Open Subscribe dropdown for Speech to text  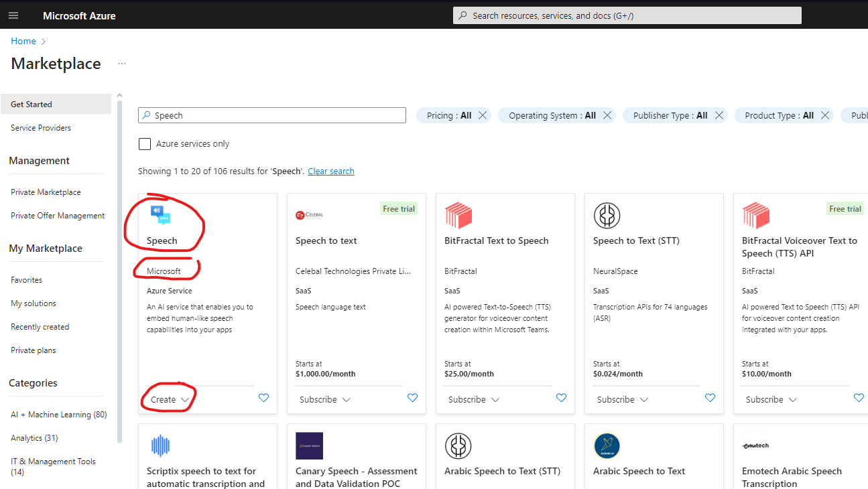pos(324,399)
